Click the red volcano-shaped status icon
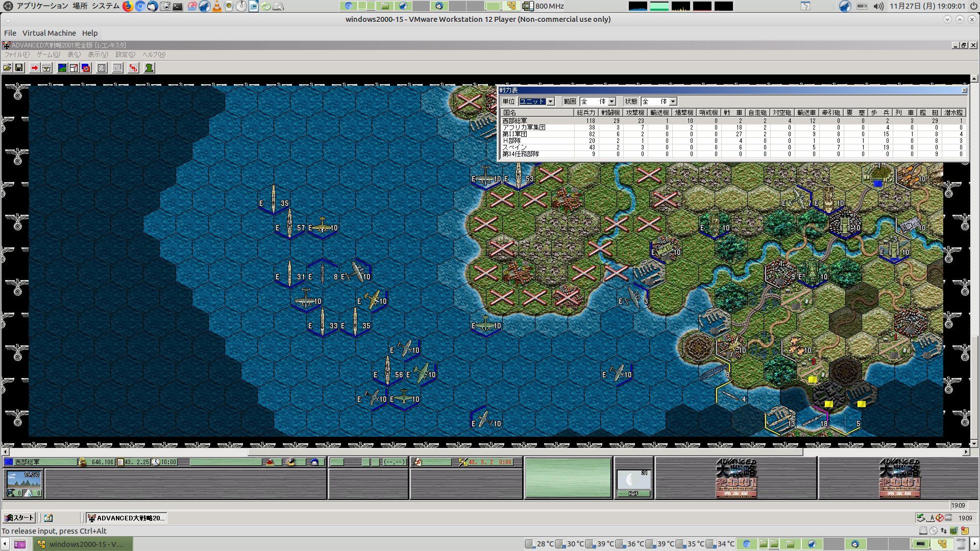 [x=271, y=462]
